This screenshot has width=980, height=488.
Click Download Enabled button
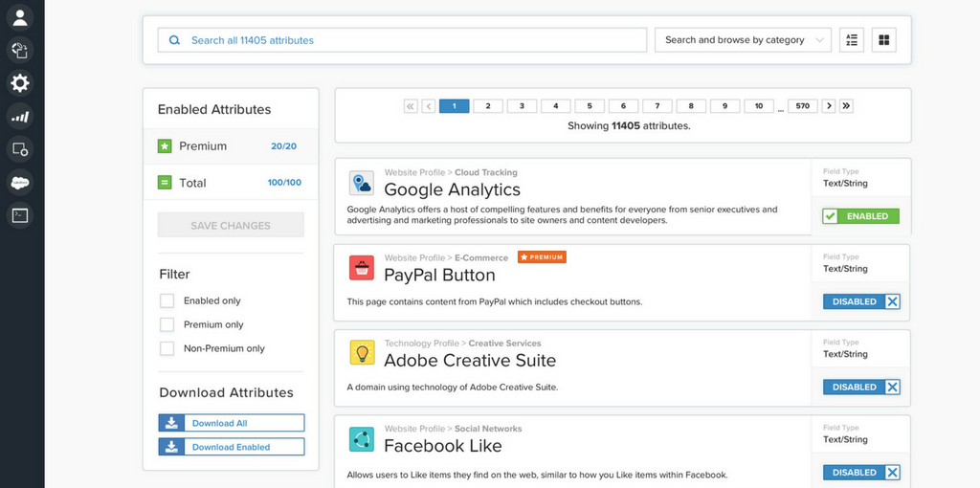232,447
